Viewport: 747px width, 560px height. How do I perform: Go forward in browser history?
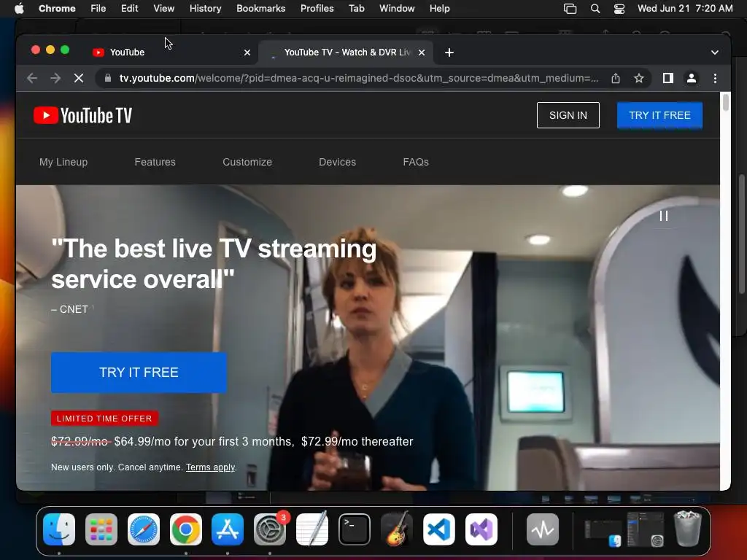tap(55, 78)
